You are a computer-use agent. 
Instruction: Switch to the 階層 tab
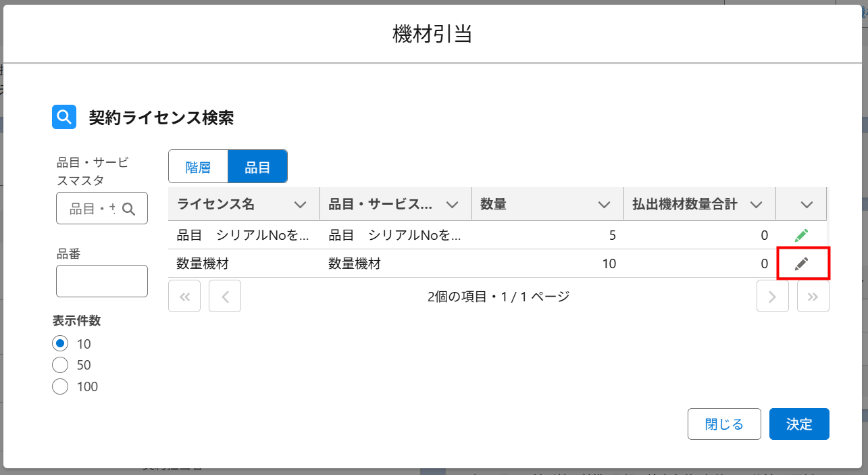pyautogui.click(x=198, y=167)
